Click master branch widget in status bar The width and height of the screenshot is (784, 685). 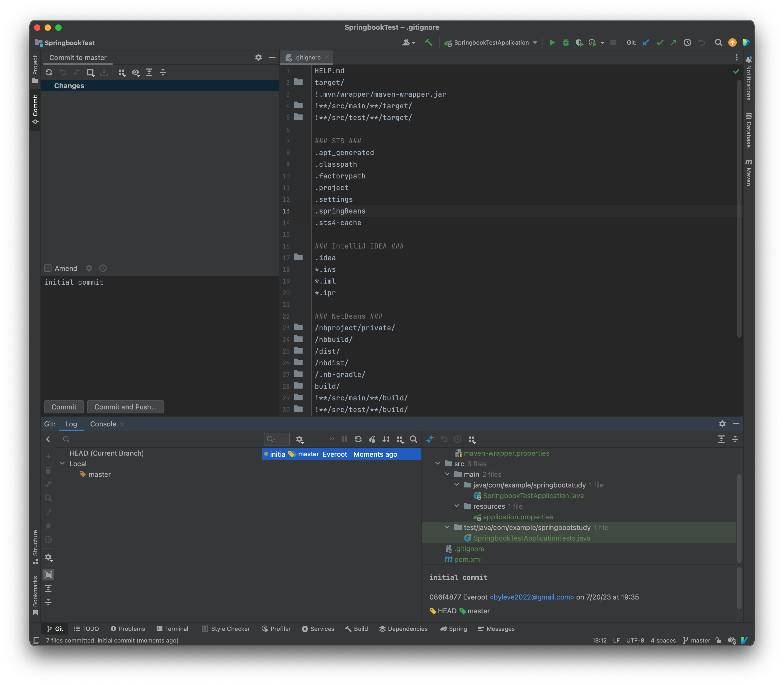pos(696,640)
